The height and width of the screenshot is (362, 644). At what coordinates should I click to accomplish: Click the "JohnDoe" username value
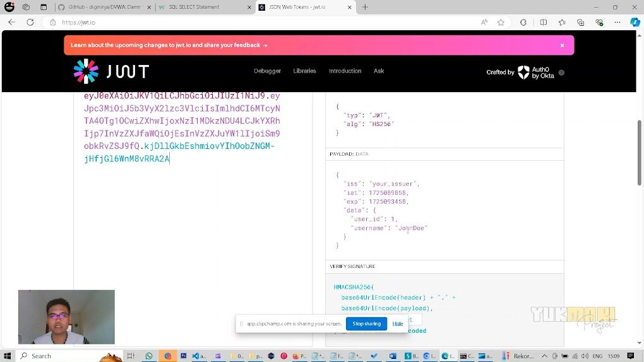[x=411, y=228]
